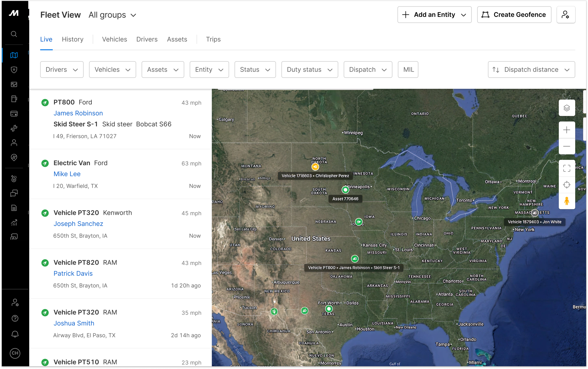Click the Asset 770646 map marker
The width and height of the screenshot is (588, 369).
[345, 190]
